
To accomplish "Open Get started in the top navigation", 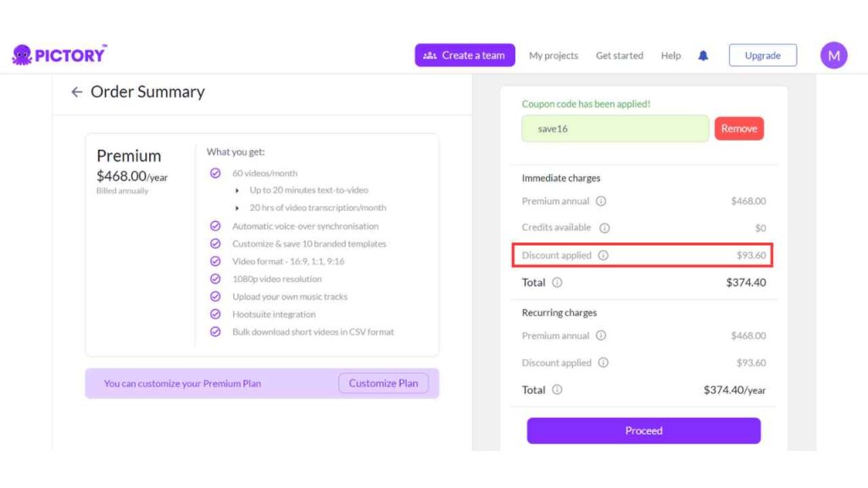I will pyautogui.click(x=620, y=55).
